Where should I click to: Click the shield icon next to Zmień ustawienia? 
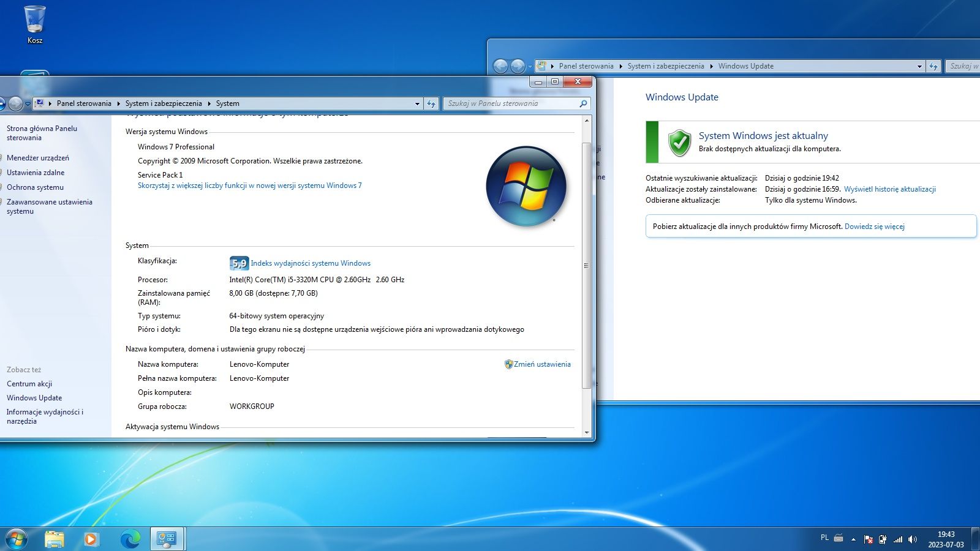pos(508,364)
